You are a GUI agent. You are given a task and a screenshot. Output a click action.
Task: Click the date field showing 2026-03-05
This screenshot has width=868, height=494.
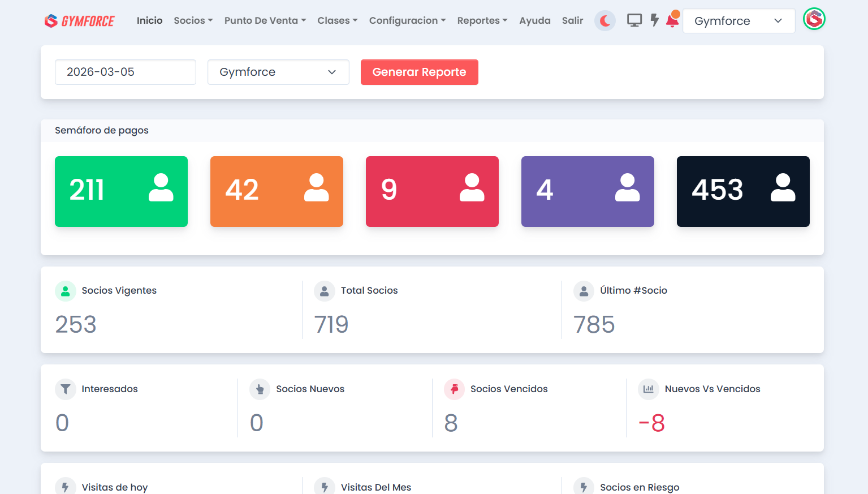pos(125,72)
